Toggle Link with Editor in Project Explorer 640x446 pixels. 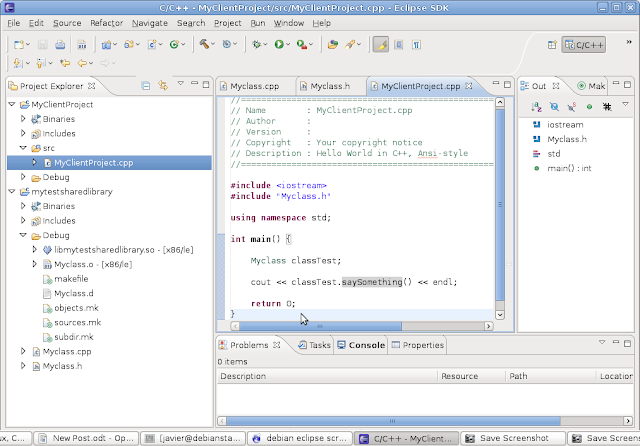coord(163,86)
